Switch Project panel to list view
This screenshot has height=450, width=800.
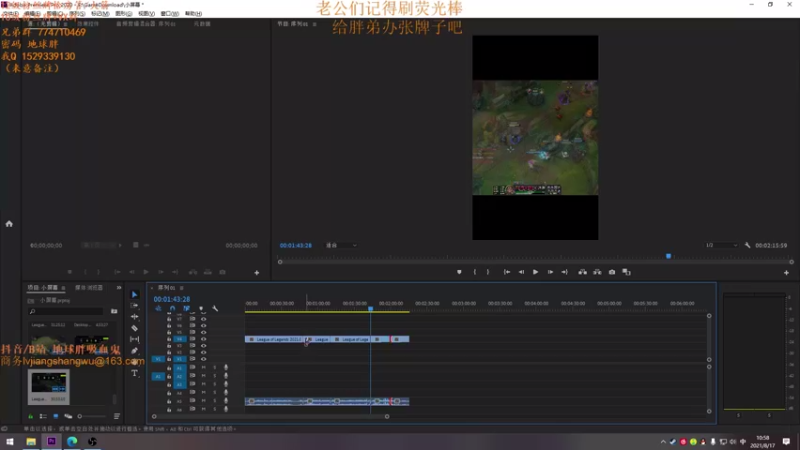43,416
